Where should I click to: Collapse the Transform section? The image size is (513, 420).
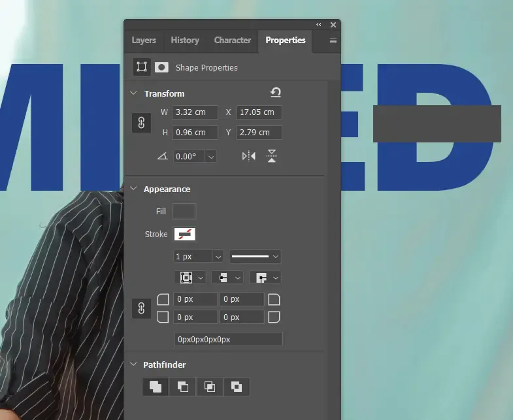[133, 93]
